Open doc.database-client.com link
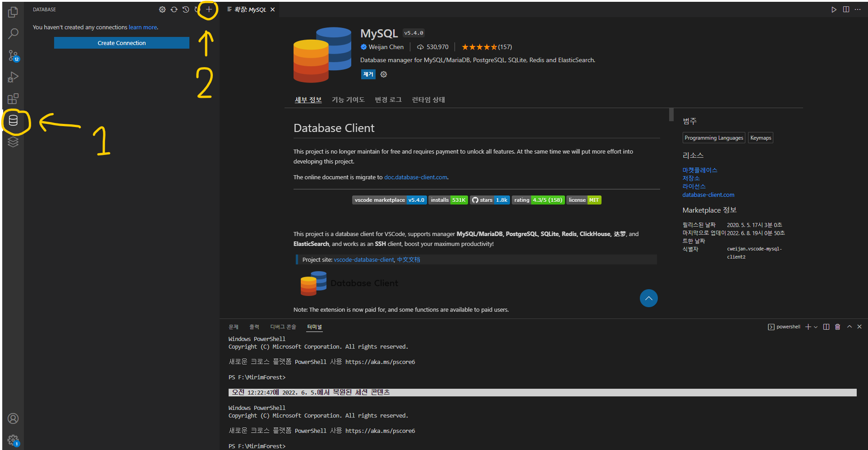The height and width of the screenshot is (450, 868). pos(416,177)
